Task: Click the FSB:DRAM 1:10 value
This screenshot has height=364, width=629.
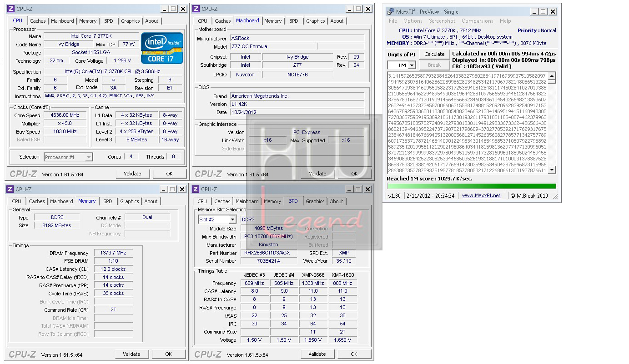Action: 113,261
